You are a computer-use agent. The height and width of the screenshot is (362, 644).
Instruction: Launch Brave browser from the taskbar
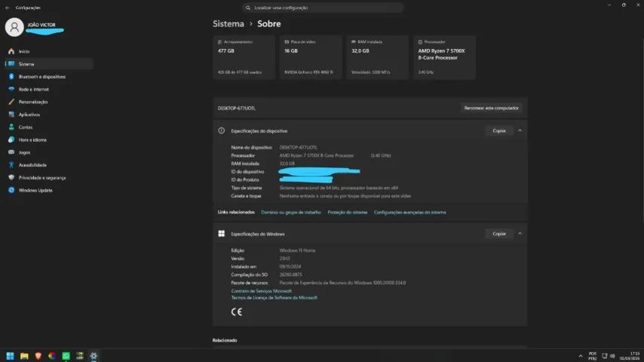coord(38,356)
